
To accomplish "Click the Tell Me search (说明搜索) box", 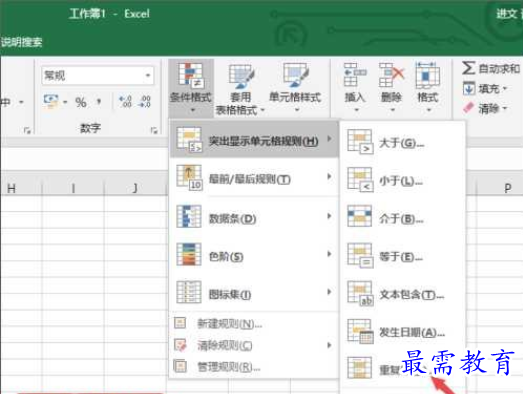I will tap(21, 42).
